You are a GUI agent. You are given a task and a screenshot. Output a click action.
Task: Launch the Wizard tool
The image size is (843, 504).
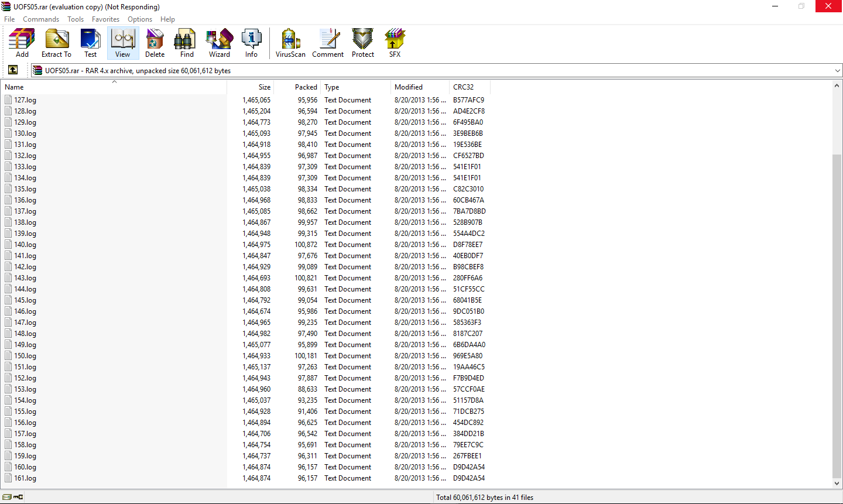220,43
